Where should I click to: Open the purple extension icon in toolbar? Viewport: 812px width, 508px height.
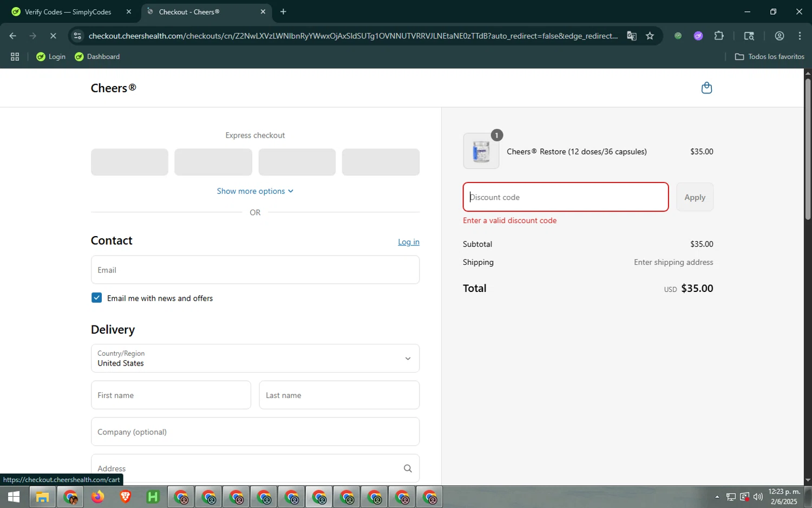point(698,36)
